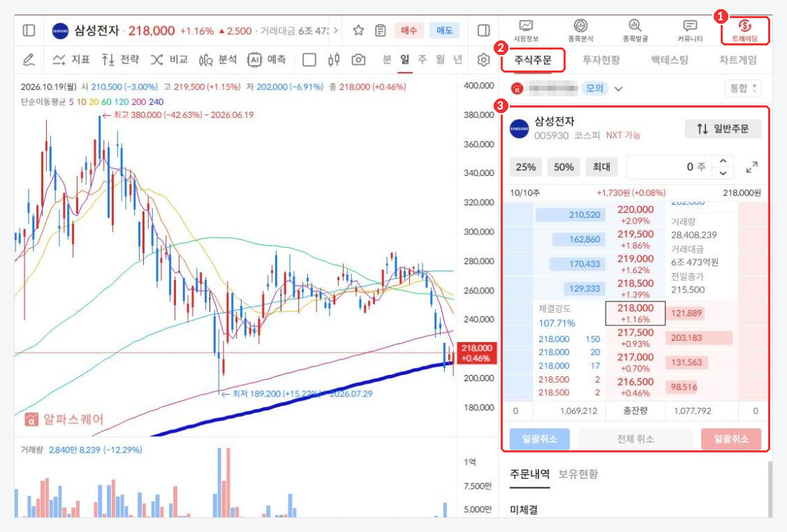Switch to the 주문내역 tab
The image size is (787, 532).
(x=529, y=474)
